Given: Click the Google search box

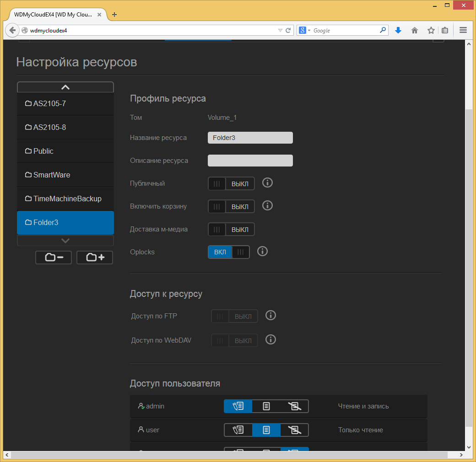Looking at the screenshot, I should click(345, 30).
